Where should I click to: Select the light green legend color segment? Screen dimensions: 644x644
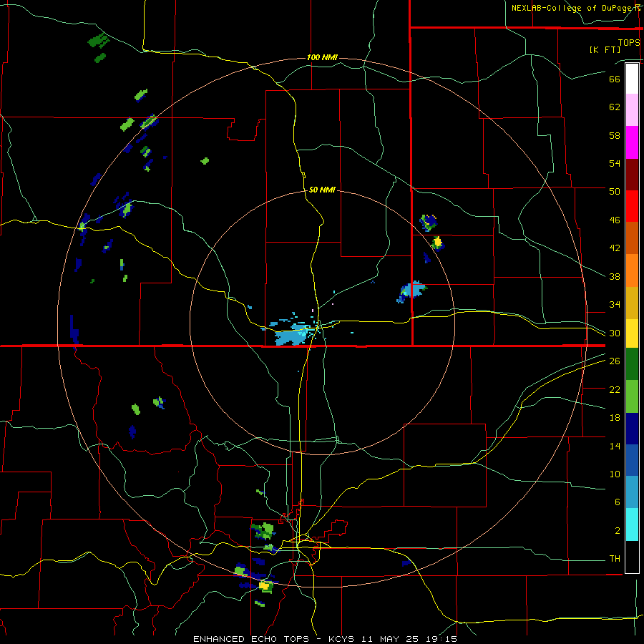632,396
